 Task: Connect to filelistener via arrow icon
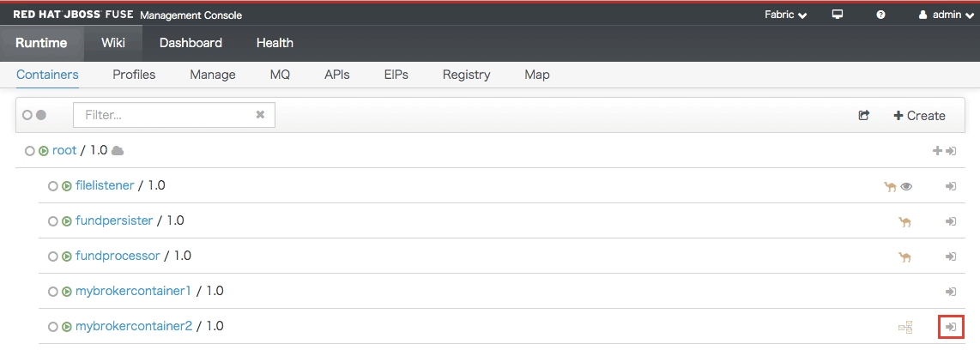[x=951, y=186]
